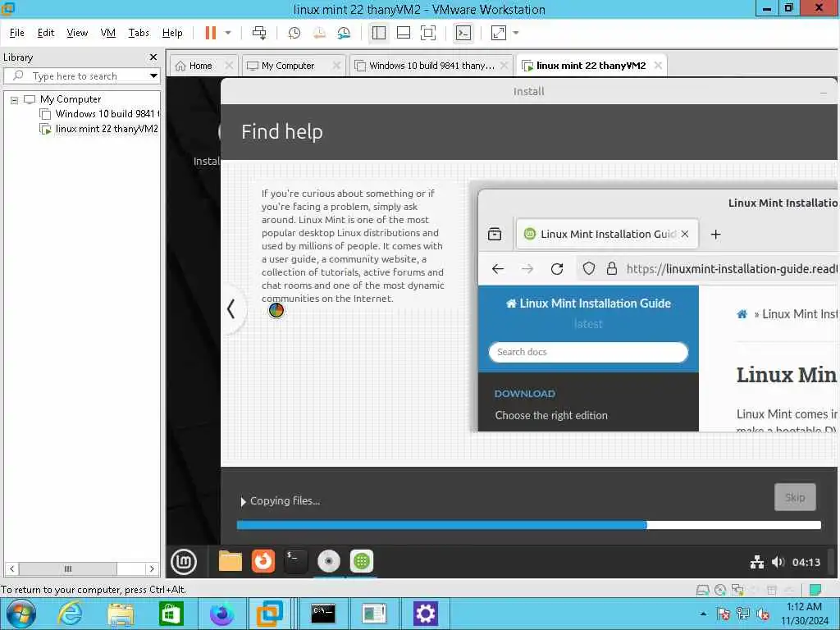Open the Files folder in the Mint panel

tap(231, 561)
